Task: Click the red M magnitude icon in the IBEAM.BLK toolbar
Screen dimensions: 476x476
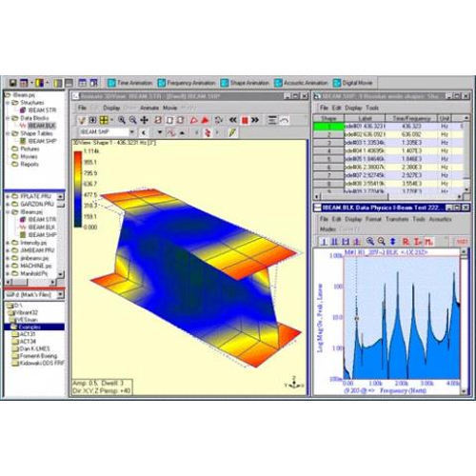Action: tap(428, 242)
